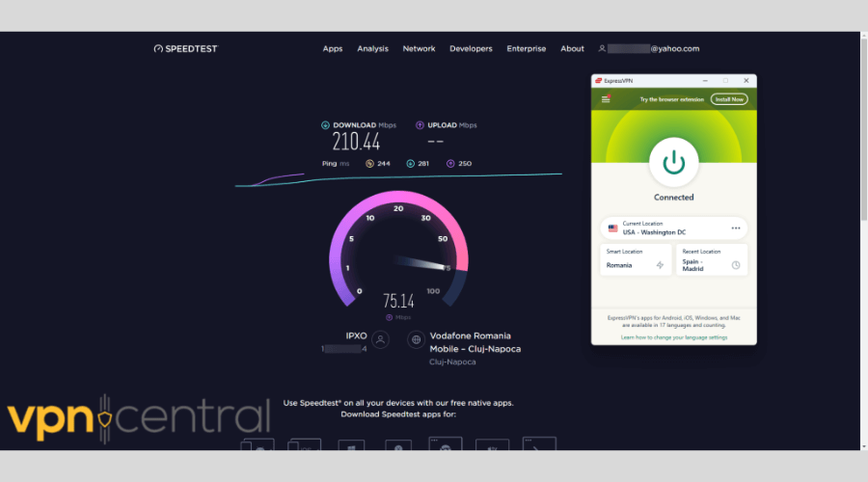Click the language settings help link
Viewport: 868px width, 482px height.
(673, 337)
